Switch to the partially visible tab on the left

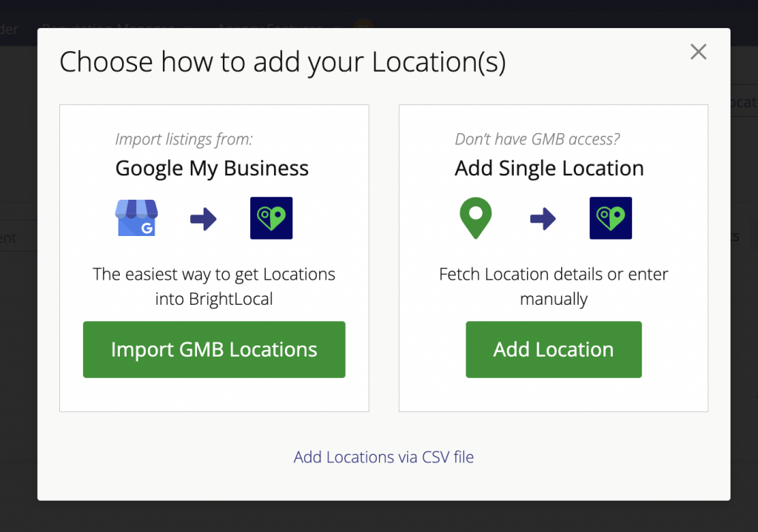pos(8,237)
